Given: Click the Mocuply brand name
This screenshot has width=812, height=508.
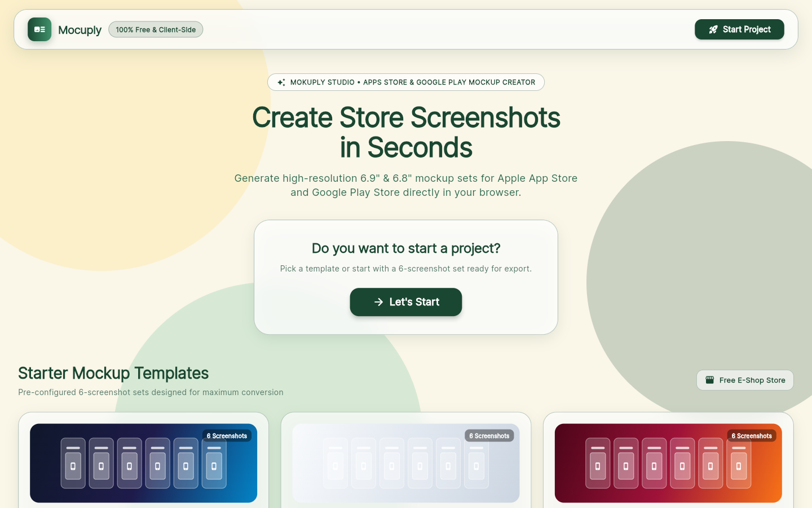Looking at the screenshot, I should tap(80, 30).
